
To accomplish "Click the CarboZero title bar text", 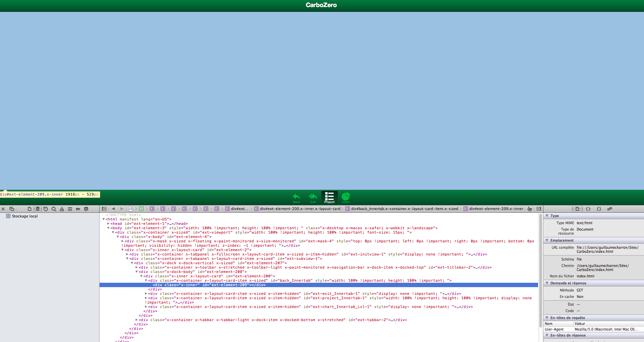I will click(321, 5).
